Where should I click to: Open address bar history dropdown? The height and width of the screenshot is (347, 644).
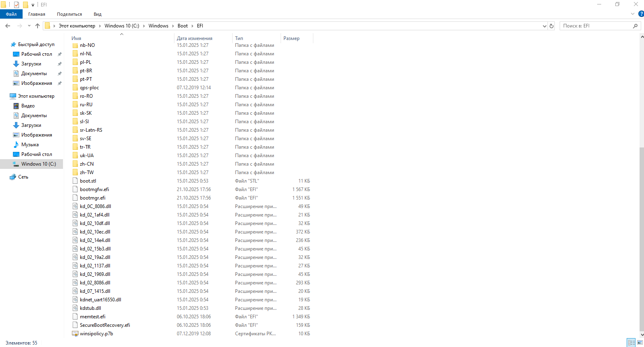[544, 26]
